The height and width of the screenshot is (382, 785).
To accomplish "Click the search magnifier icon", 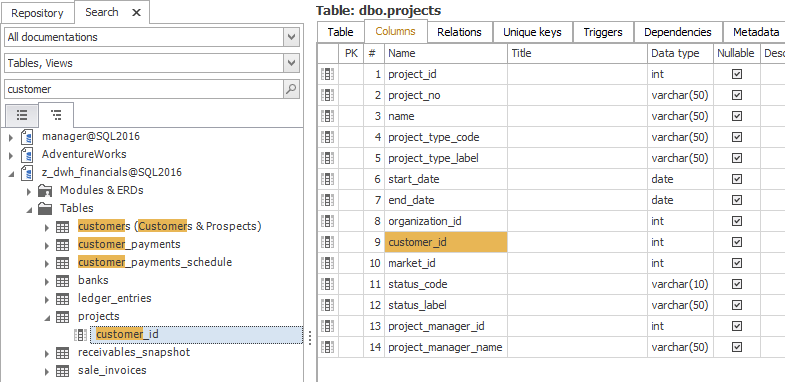I will pyautogui.click(x=291, y=89).
